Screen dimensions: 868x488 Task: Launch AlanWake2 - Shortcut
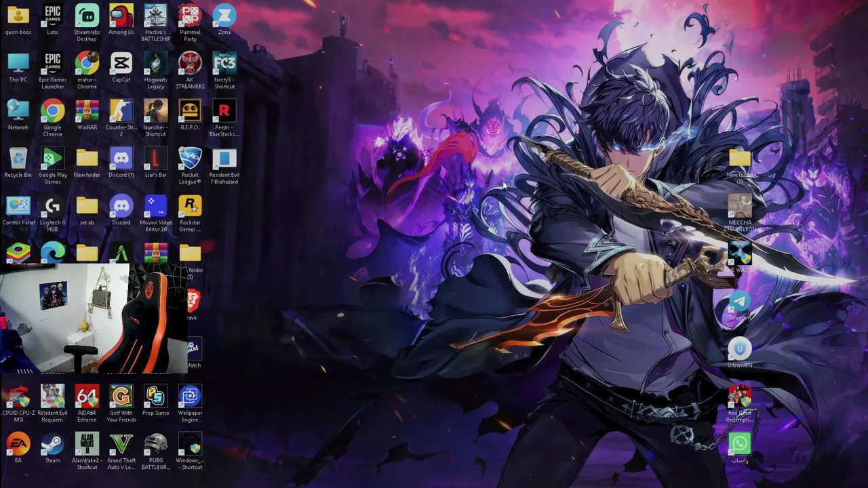(87, 450)
